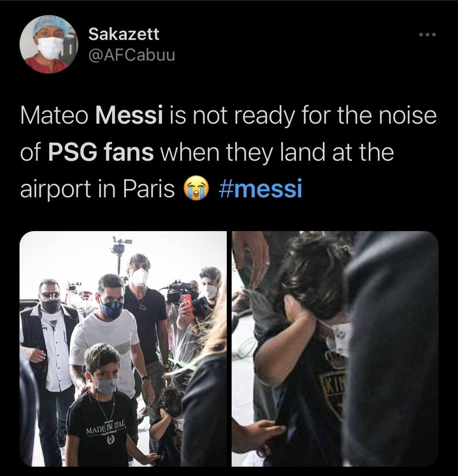Click the crying face emoji in tweet

196,188
